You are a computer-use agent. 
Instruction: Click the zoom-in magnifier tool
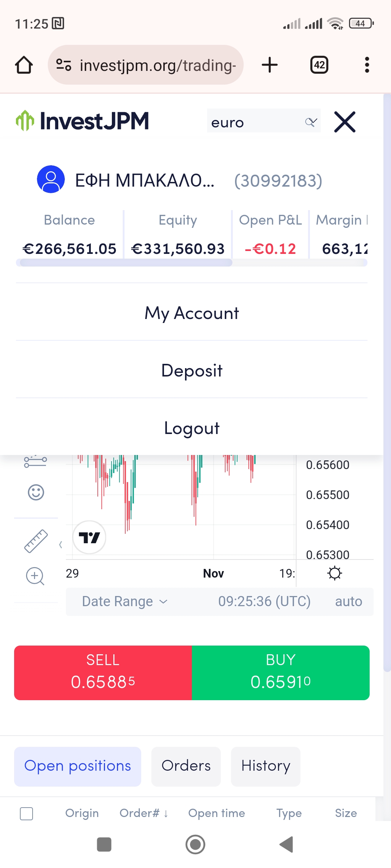click(35, 576)
